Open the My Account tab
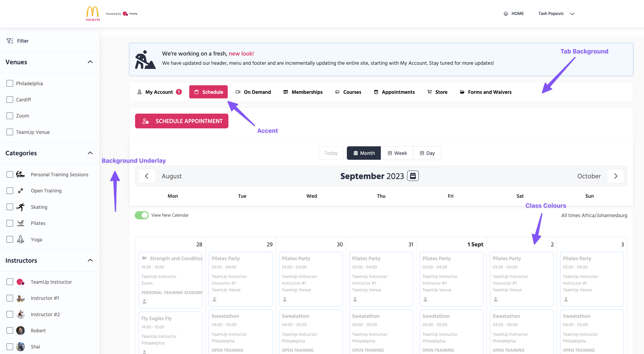This screenshot has height=354, width=644. click(x=159, y=92)
